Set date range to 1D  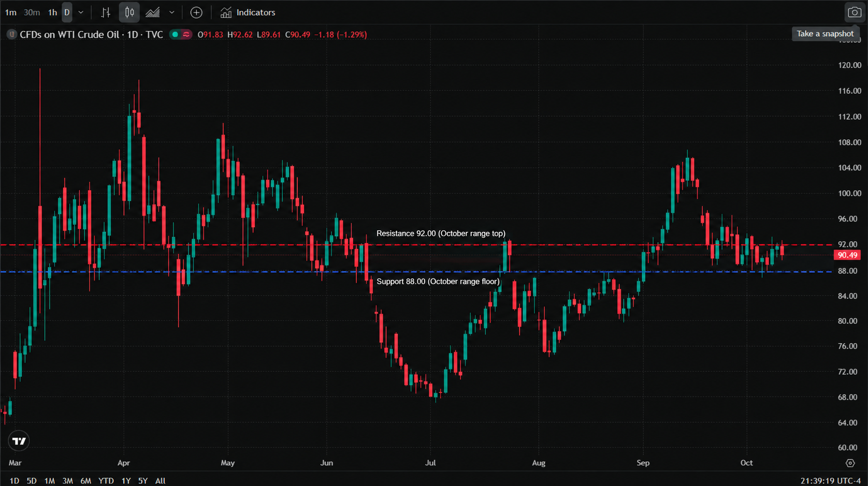[x=15, y=481]
